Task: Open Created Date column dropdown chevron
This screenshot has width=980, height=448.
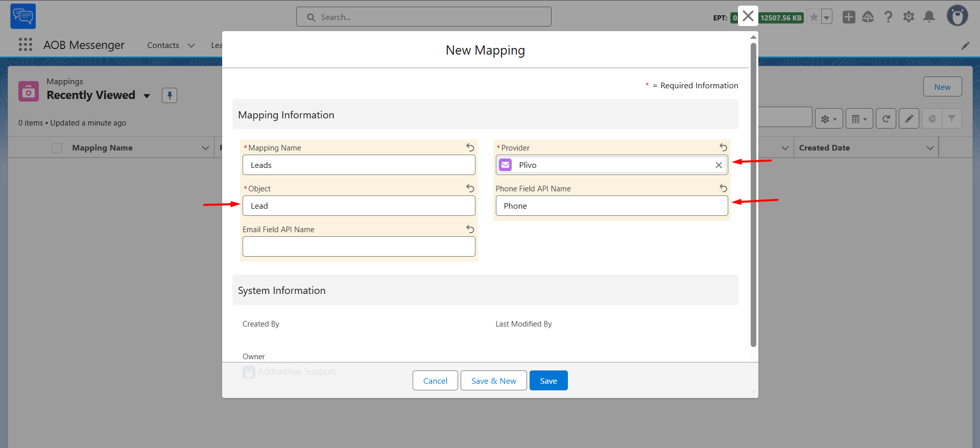Action: tap(930, 148)
